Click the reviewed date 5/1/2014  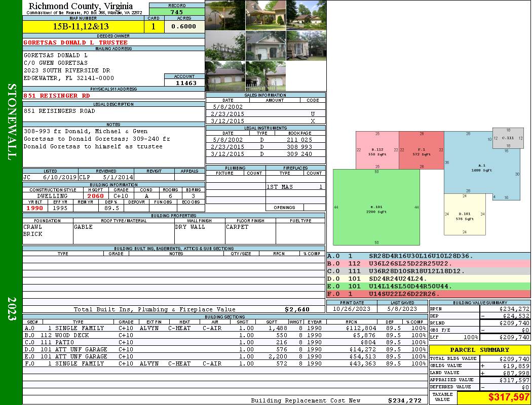click(118, 177)
